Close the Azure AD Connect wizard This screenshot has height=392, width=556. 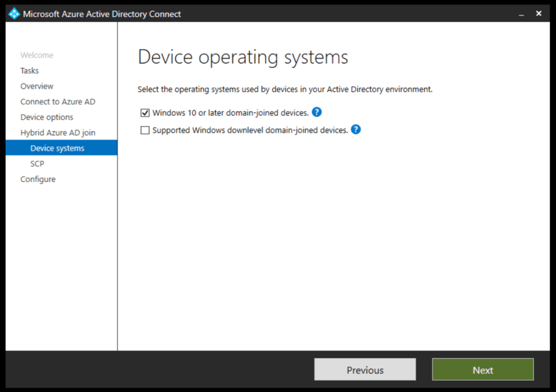click(x=539, y=14)
